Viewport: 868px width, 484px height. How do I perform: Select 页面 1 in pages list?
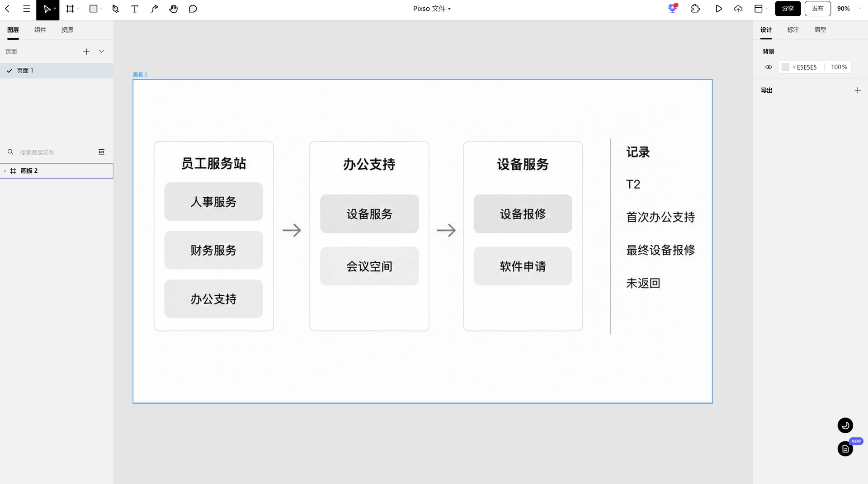point(57,71)
